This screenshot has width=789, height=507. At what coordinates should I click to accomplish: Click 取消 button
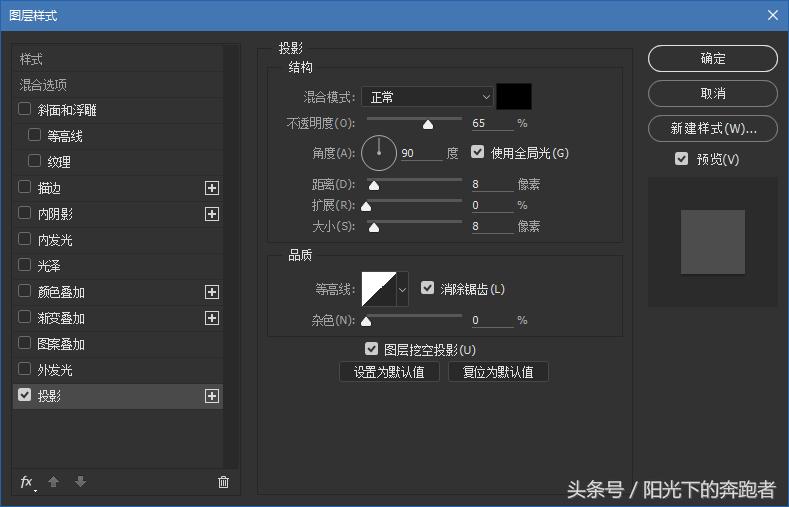pyautogui.click(x=713, y=94)
